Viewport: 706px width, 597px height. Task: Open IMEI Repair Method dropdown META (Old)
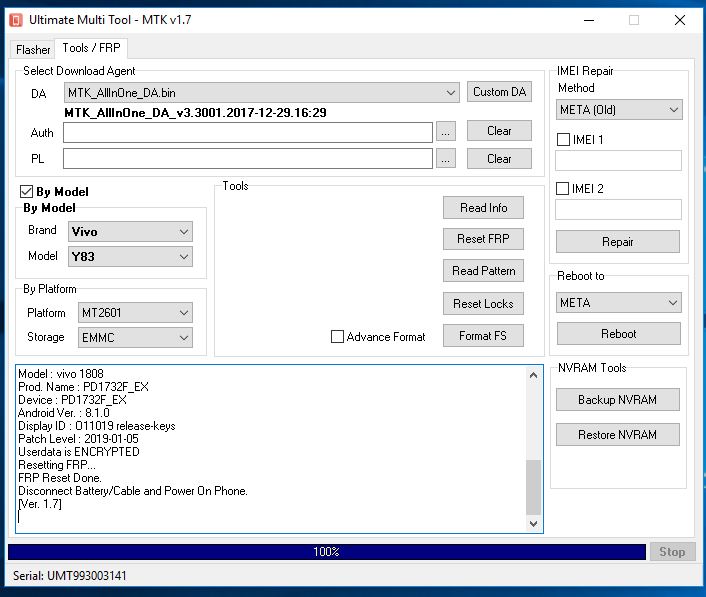click(619, 110)
